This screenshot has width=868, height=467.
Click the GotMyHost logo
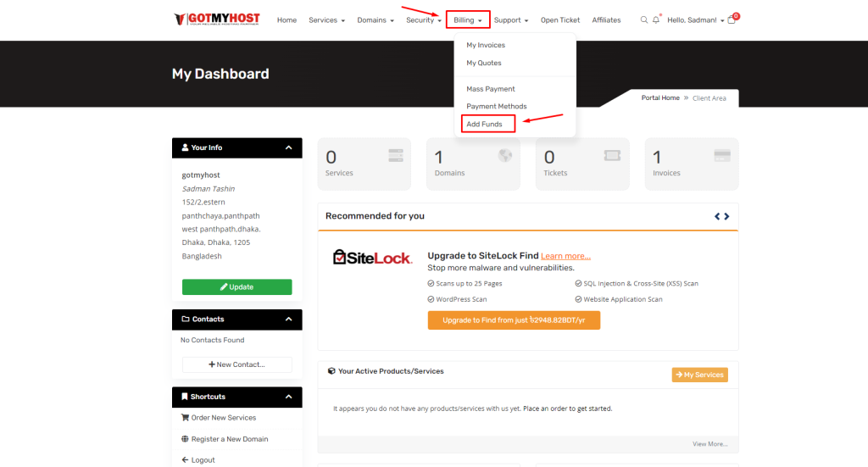pyautogui.click(x=217, y=19)
